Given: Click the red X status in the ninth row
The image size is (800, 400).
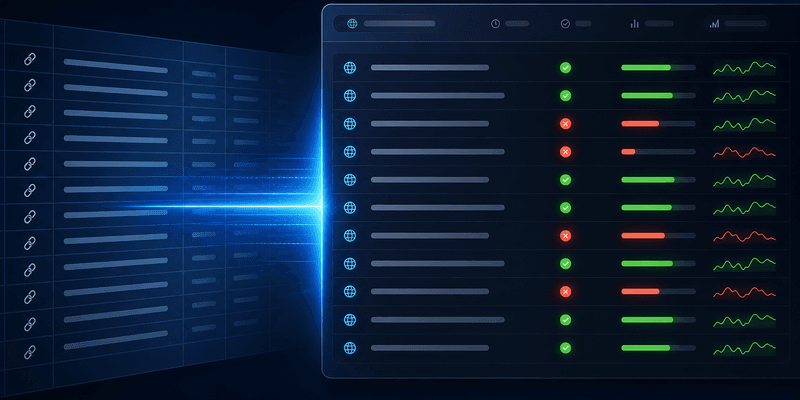Looking at the screenshot, I should click(565, 292).
